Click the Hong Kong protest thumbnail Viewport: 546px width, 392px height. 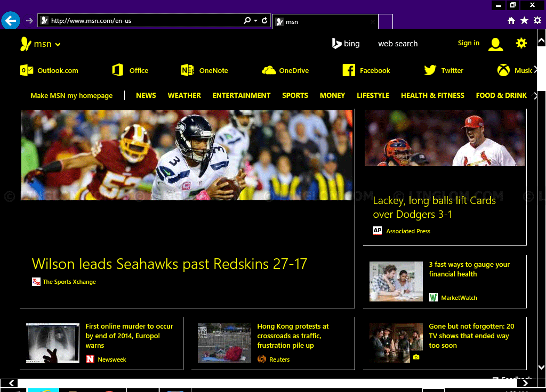[224, 343]
